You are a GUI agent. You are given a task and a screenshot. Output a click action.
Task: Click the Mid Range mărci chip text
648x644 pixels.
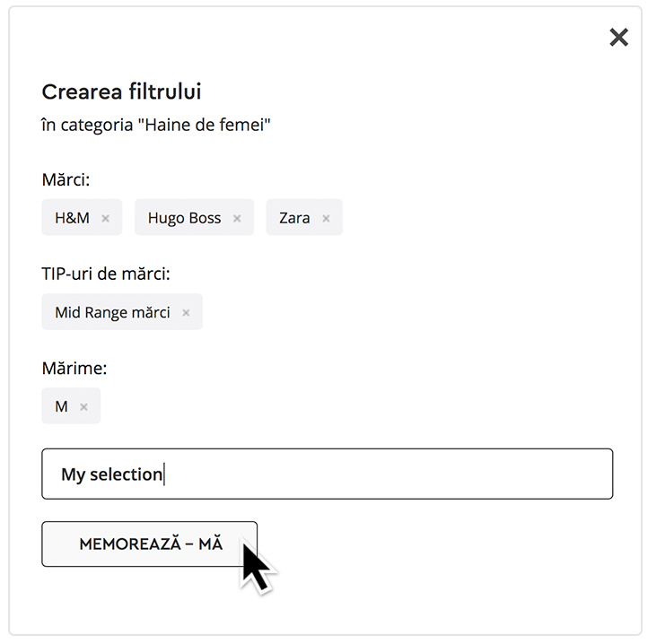pos(112,312)
